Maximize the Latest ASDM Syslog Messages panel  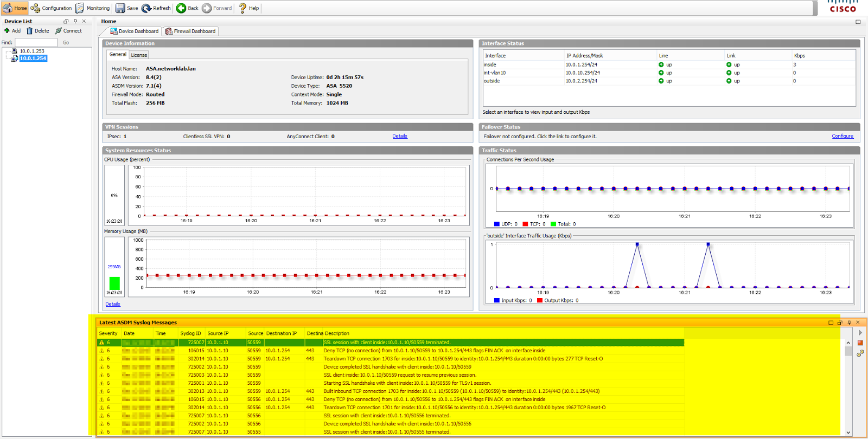pyautogui.click(x=831, y=323)
